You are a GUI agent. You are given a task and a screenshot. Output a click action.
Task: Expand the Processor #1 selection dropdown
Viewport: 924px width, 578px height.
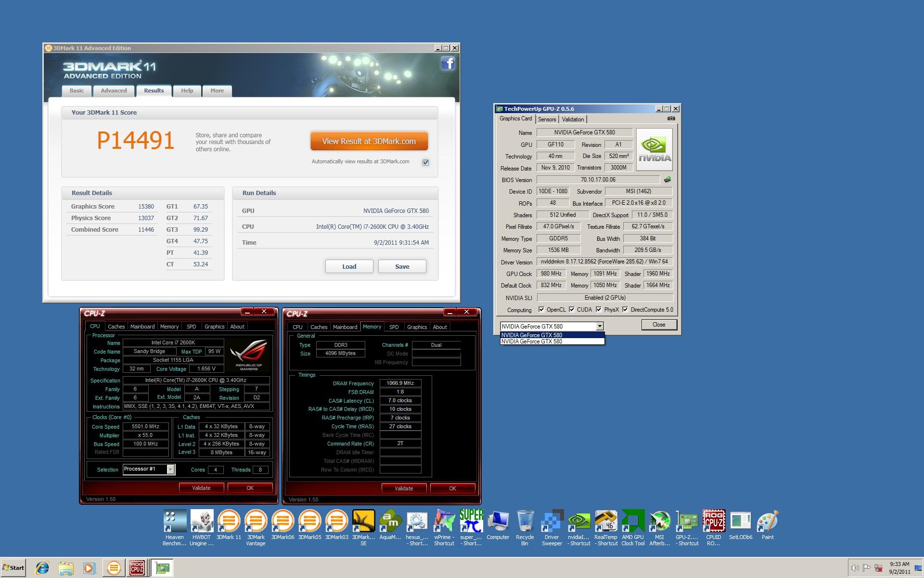click(x=170, y=470)
